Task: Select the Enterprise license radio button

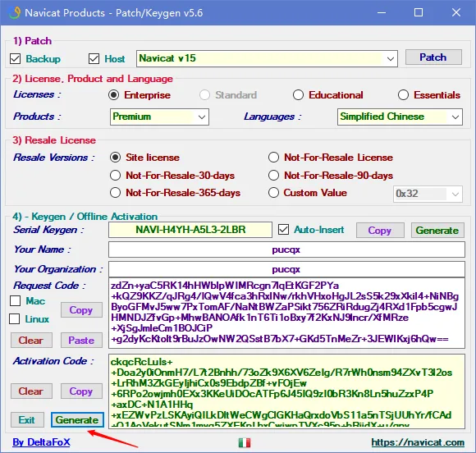Action: coord(113,95)
